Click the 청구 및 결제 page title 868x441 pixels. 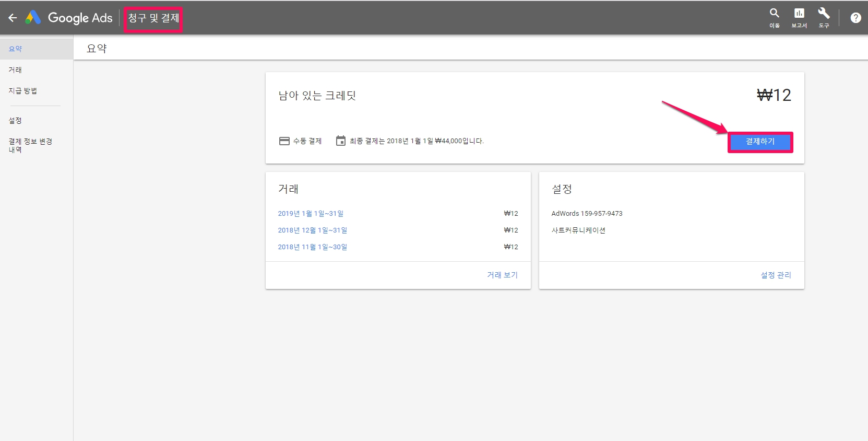click(x=153, y=18)
